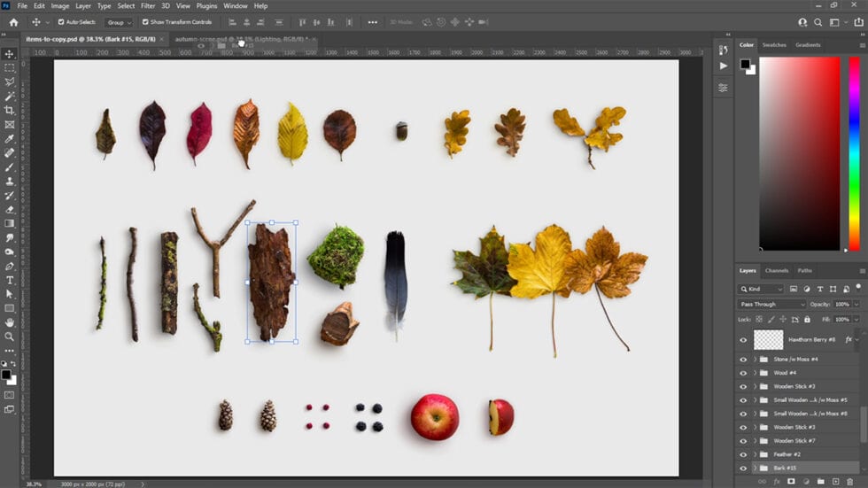Click the Hawthorn Berry #8 layer thumbnail
The width and height of the screenshot is (868, 488).
769,340
